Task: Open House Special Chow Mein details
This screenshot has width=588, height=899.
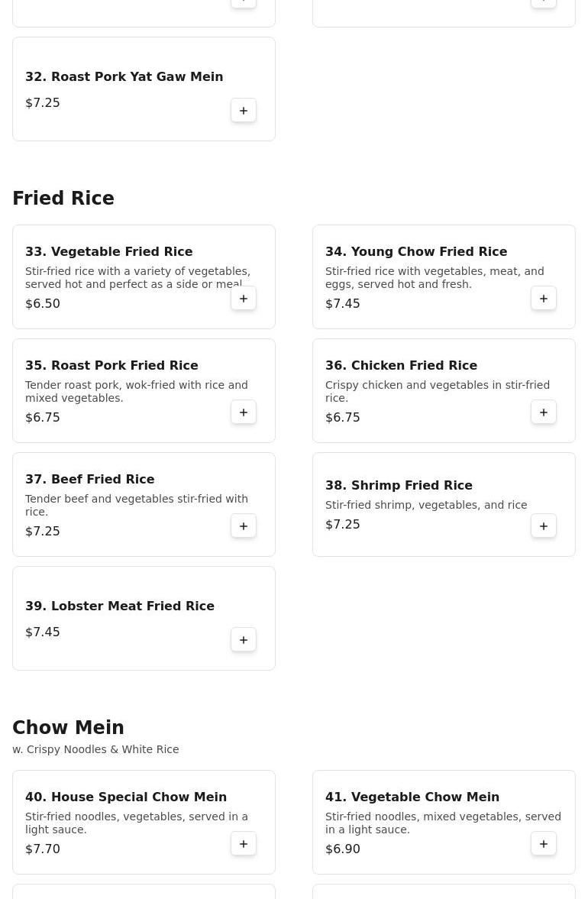Action: click(125, 797)
